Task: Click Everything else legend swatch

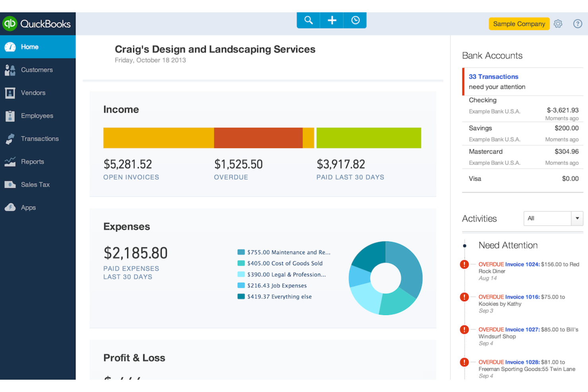Action: pyautogui.click(x=241, y=297)
